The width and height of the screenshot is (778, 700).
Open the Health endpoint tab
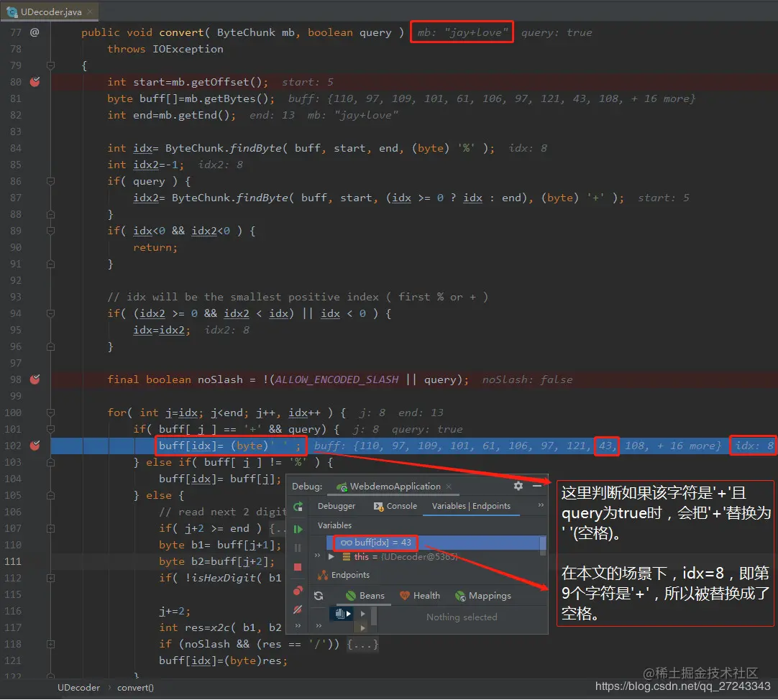tap(420, 595)
